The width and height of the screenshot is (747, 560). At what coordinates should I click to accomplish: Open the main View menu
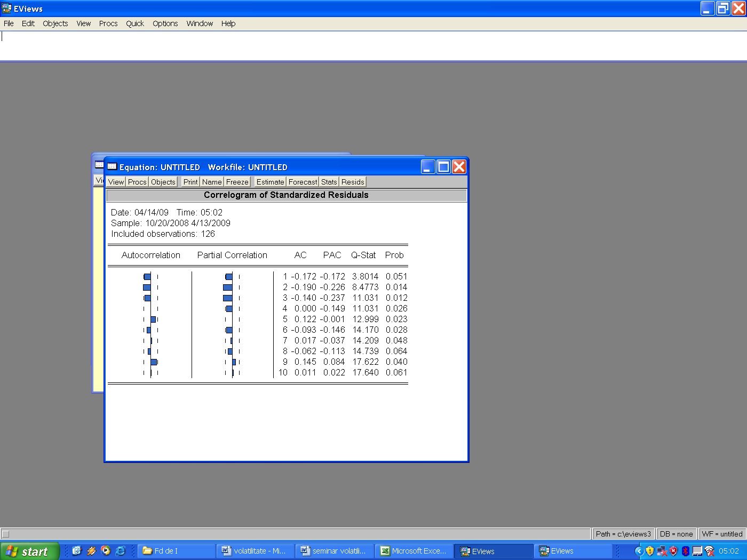click(84, 23)
